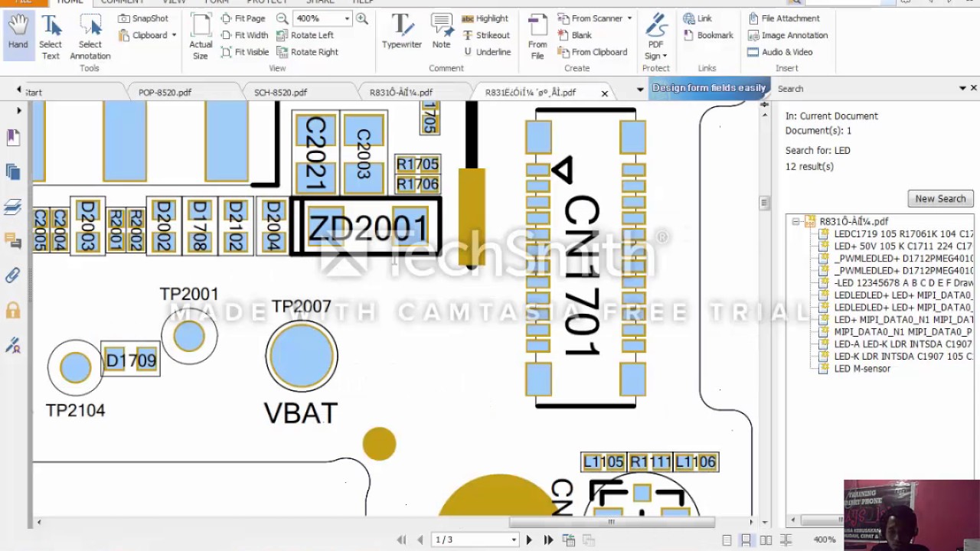Rotate the page right

(308, 52)
